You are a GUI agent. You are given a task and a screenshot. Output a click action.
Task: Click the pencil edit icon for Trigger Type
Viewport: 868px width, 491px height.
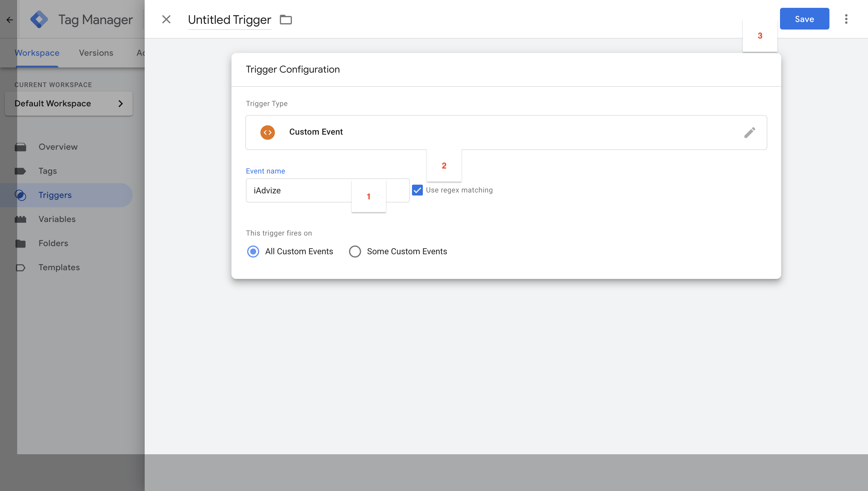(x=749, y=133)
